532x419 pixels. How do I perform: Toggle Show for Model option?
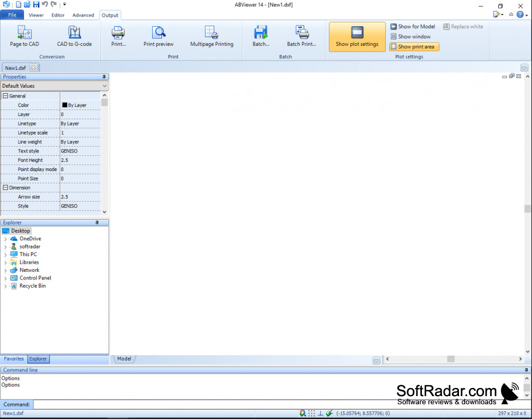(x=413, y=27)
